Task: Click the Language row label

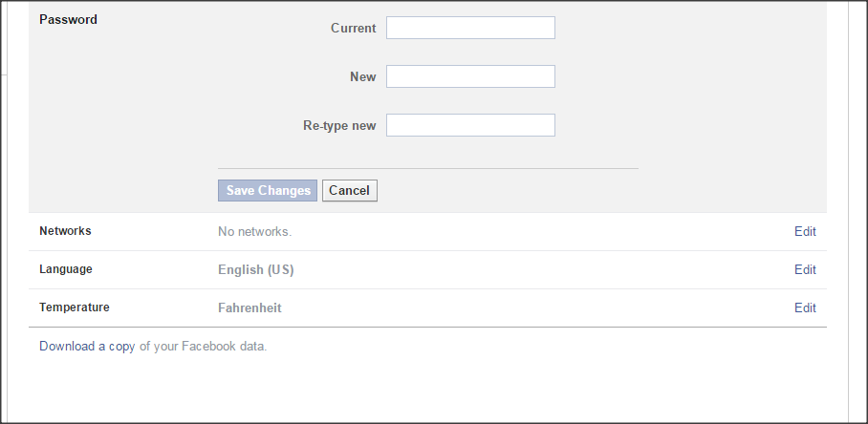Action: (66, 269)
